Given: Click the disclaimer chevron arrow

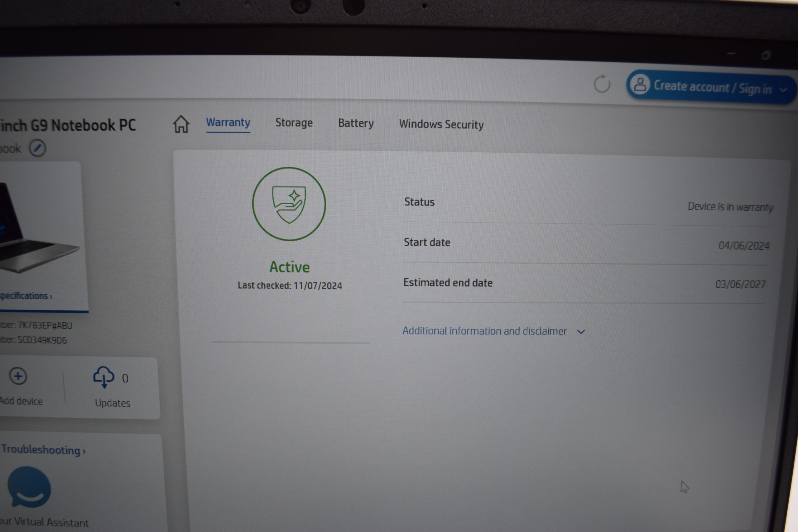Looking at the screenshot, I should click(581, 332).
